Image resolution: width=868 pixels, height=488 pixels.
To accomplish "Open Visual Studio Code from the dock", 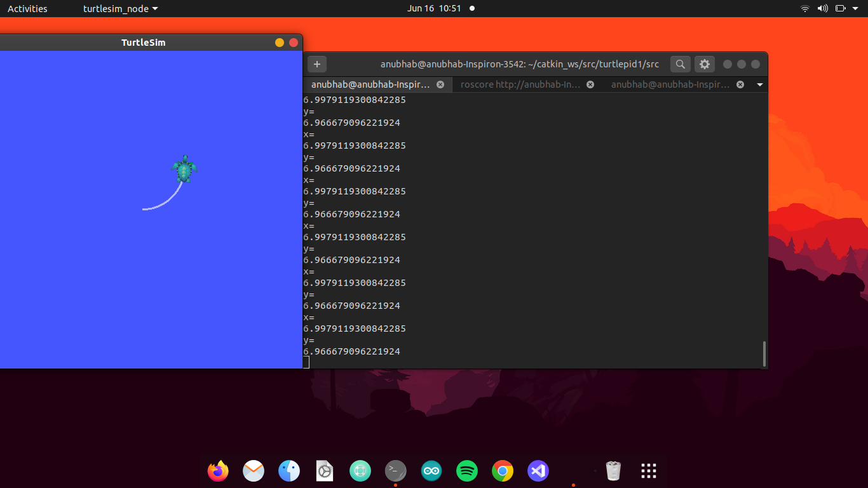I will pos(538,471).
